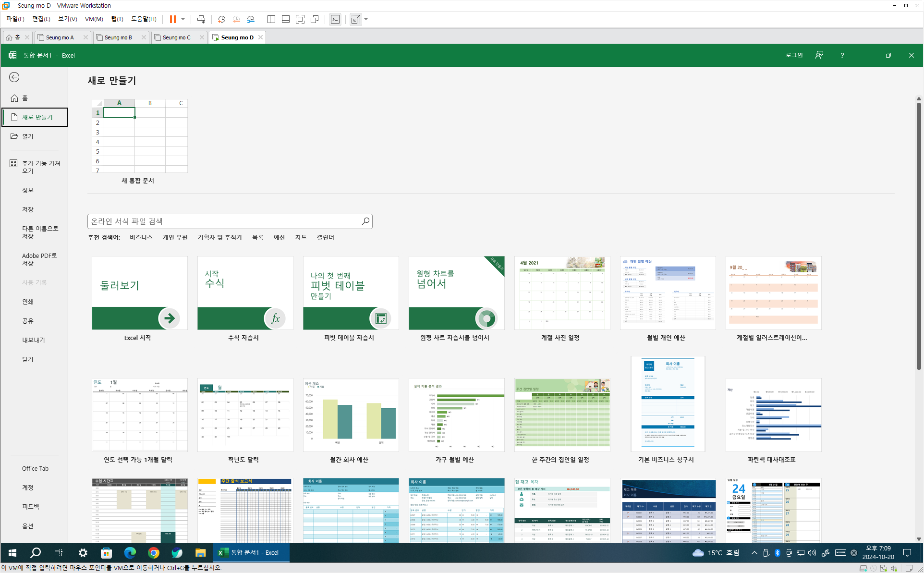This screenshot has height=573, width=924.
Task: Click the Excel help question mark icon
Action: (842, 55)
